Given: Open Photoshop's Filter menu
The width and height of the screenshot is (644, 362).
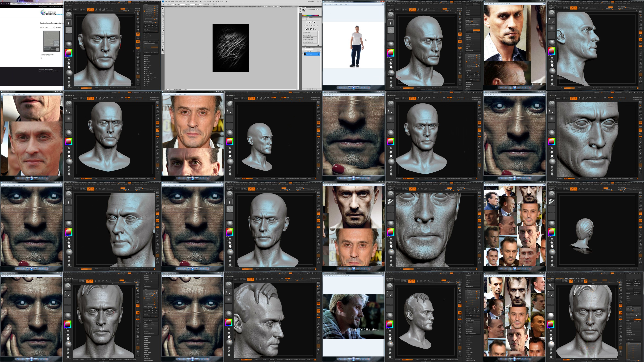Looking at the screenshot, I should (x=184, y=1).
